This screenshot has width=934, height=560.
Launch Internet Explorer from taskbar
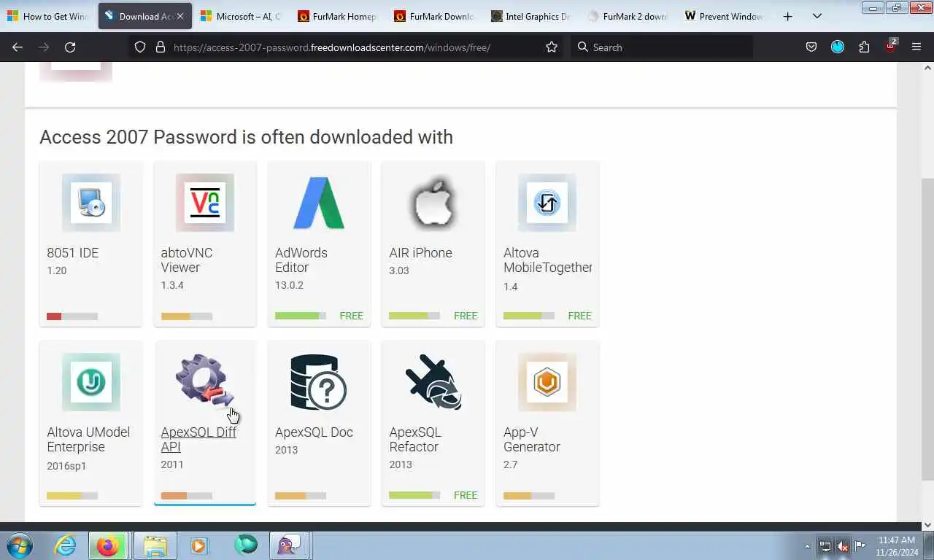pyautogui.click(x=66, y=545)
